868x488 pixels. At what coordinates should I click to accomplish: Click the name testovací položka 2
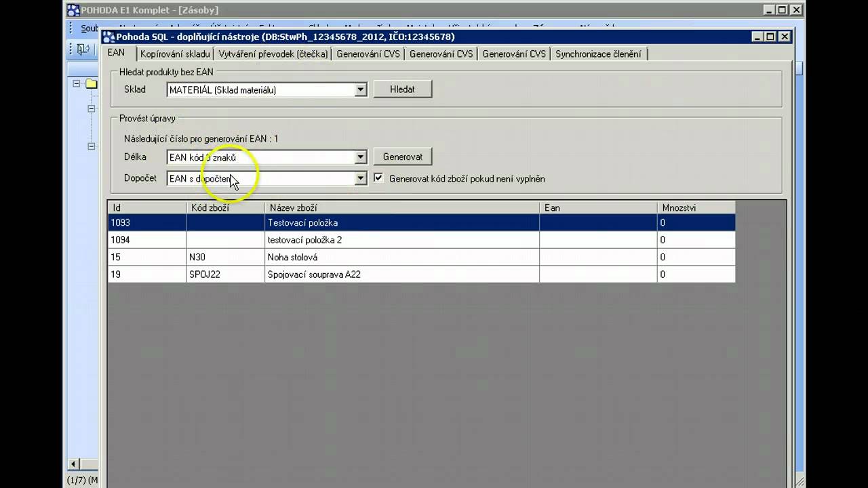coord(304,240)
